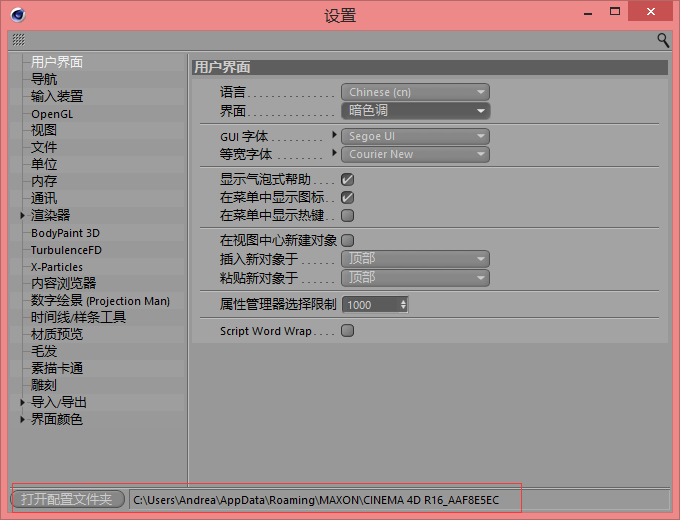Select X-Particles in the tree
Viewport: 680px width, 520px height.
click(56, 267)
